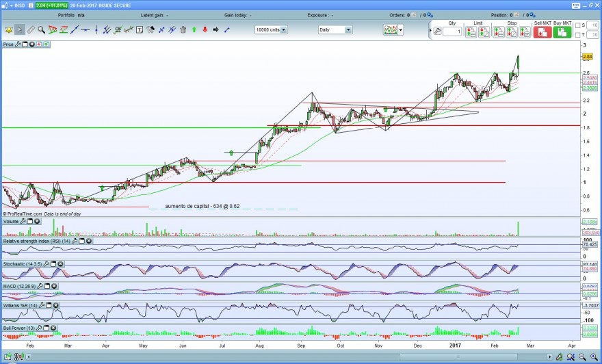Click first Stop order button
This screenshot has width=602, height=364.
(x=498, y=32)
